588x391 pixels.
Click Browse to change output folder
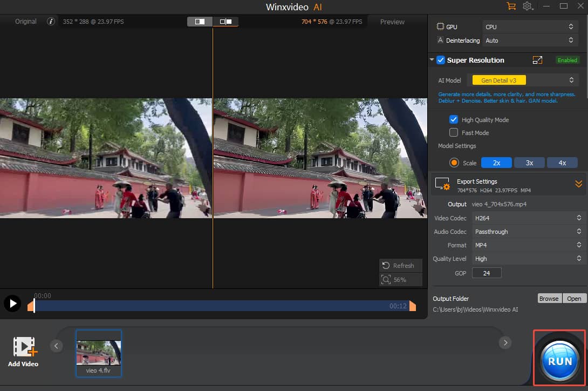tap(549, 298)
